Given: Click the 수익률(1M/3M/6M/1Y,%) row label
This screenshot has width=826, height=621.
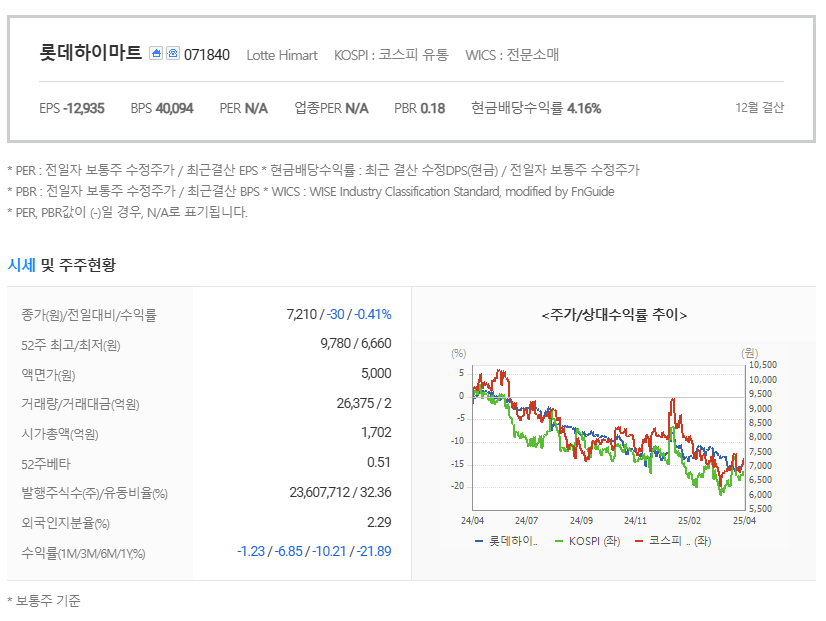Looking at the screenshot, I should [83, 554].
